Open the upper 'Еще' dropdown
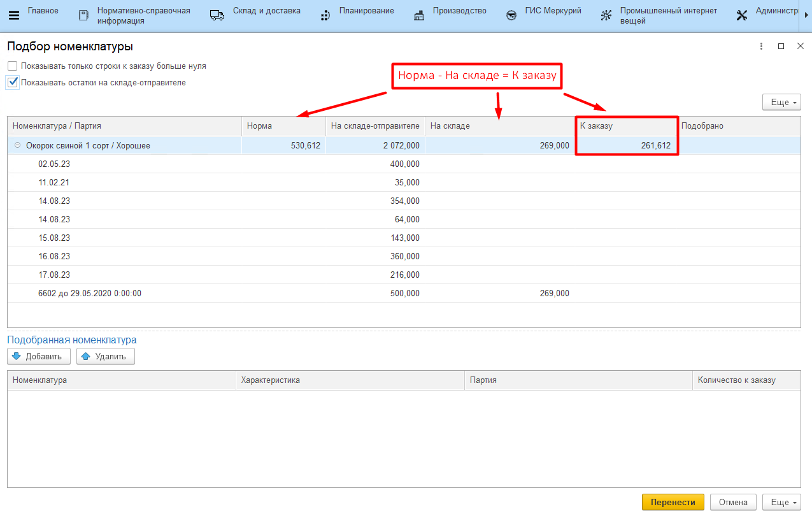 (781, 103)
